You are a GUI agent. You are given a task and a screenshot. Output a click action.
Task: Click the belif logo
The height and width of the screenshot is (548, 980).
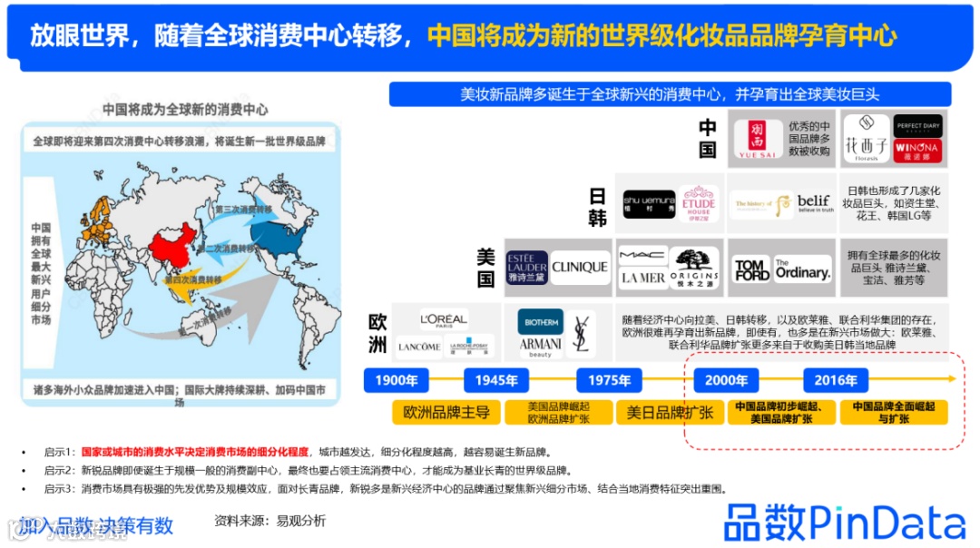[815, 203]
